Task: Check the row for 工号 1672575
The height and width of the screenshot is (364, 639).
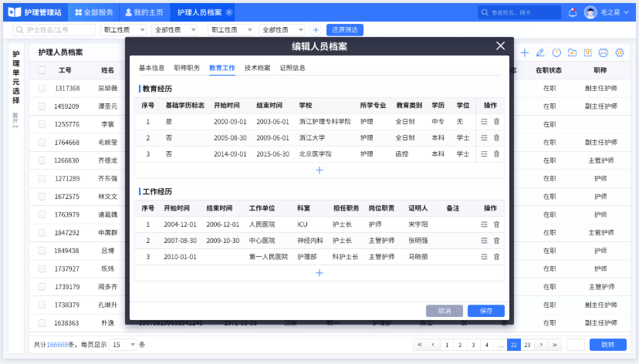Action: 42,196
